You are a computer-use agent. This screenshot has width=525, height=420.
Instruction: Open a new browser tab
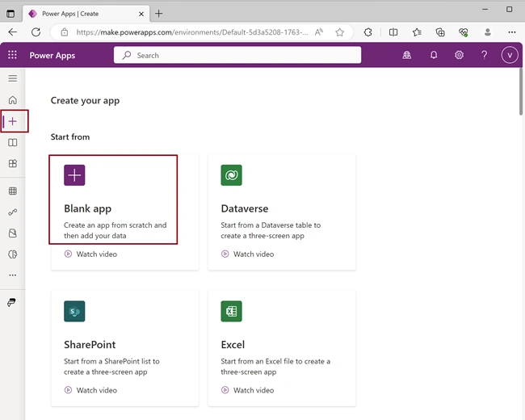point(158,14)
